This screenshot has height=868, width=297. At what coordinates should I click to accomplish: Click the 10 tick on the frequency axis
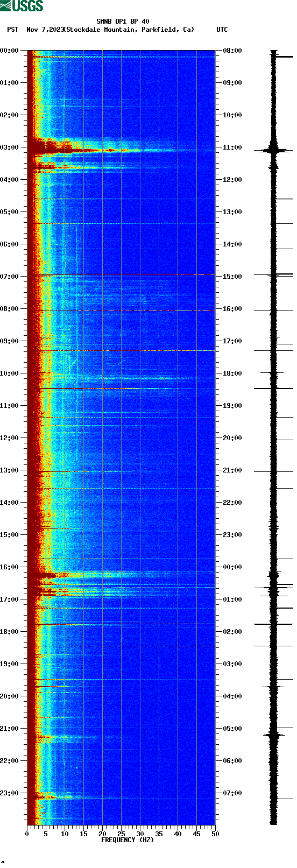(x=65, y=834)
